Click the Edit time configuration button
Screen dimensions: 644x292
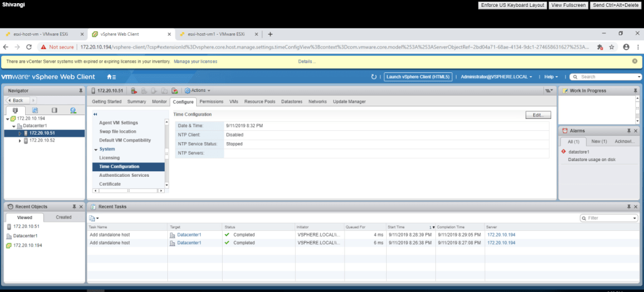click(x=538, y=115)
